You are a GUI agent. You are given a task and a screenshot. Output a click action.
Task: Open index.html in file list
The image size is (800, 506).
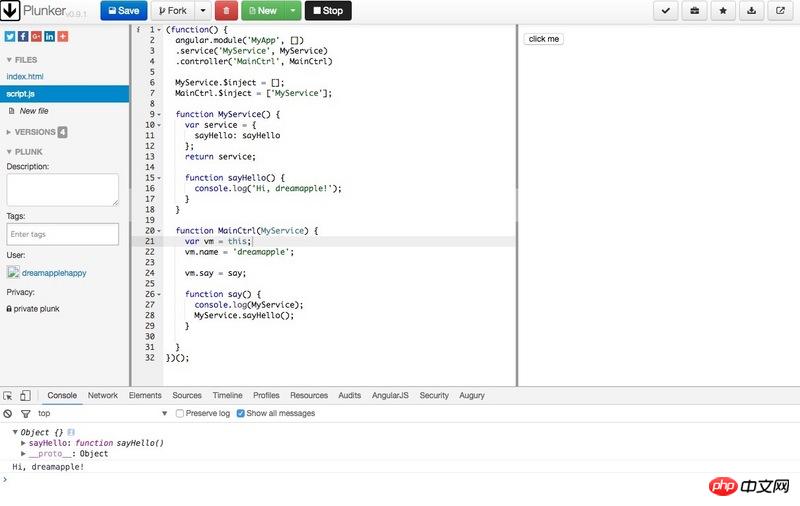pyautogui.click(x=25, y=76)
